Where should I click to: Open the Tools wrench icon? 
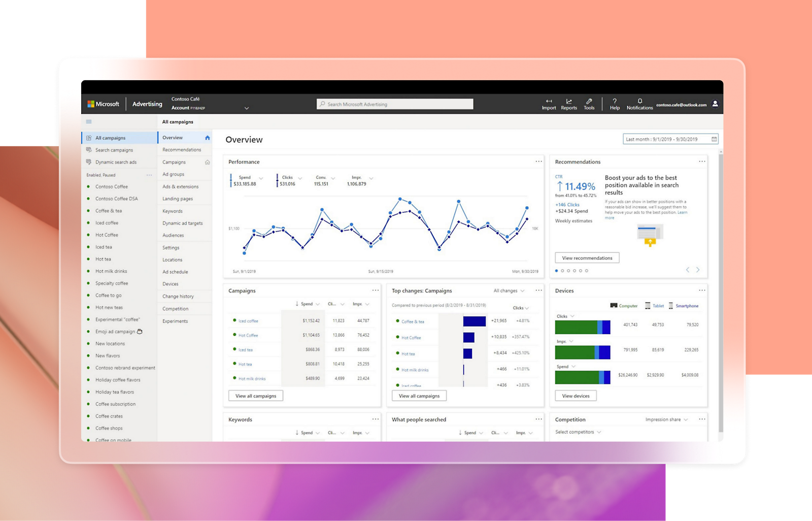[589, 101]
